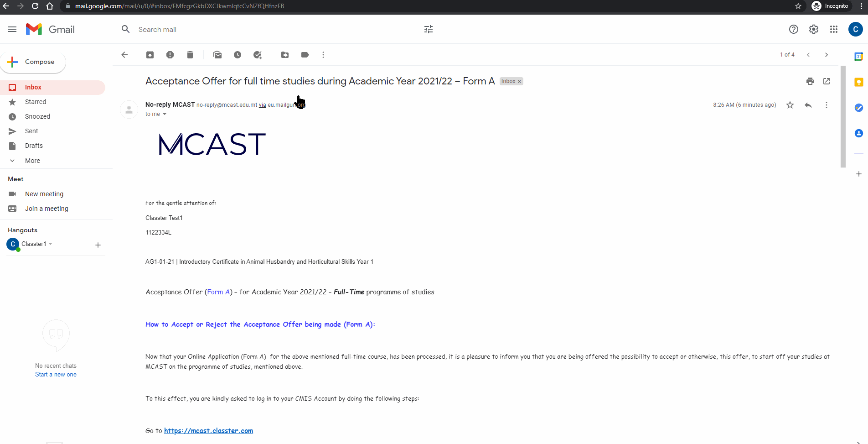Mark the email as unread

click(217, 55)
